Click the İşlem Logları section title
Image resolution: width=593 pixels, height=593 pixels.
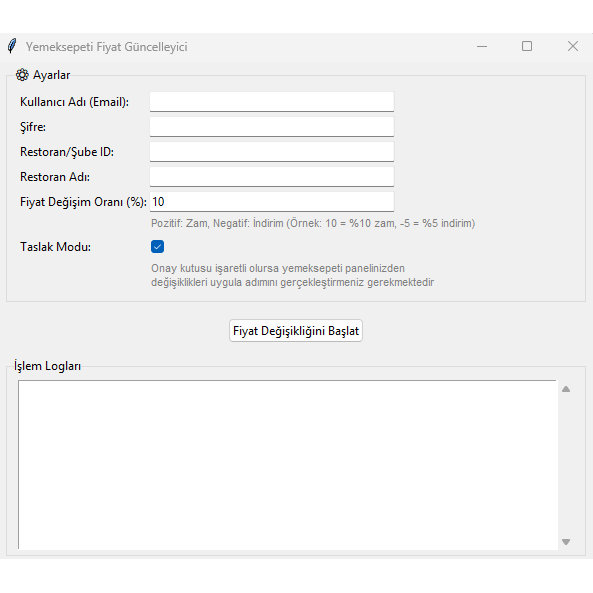click(x=47, y=366)
